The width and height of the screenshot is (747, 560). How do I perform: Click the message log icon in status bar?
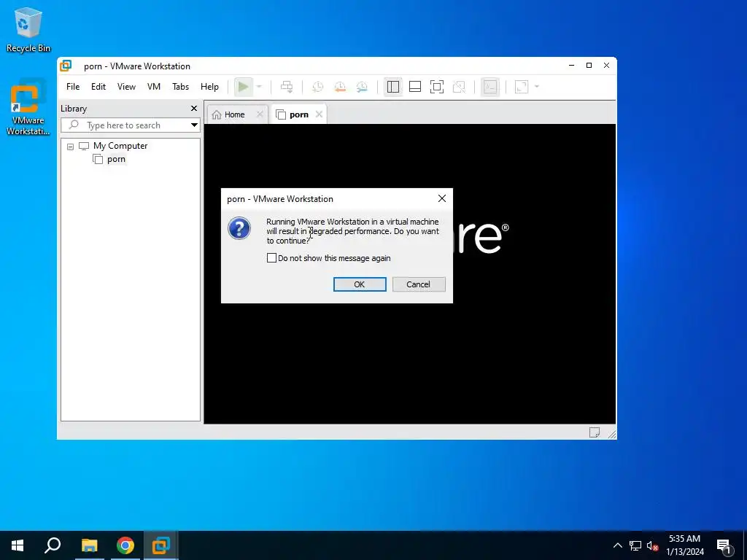[594, 432]
